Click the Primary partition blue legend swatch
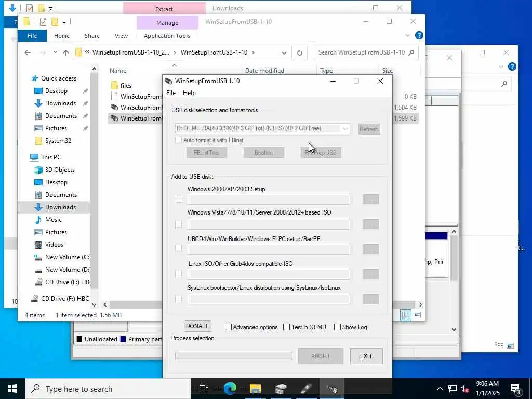This screenshot has height=399, width=532. pyautogui.click(x=123, y=339)
